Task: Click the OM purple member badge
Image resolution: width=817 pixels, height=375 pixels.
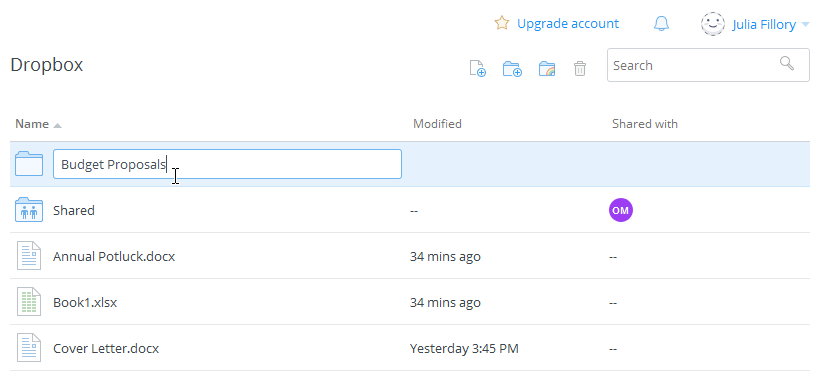Action: 621,210
